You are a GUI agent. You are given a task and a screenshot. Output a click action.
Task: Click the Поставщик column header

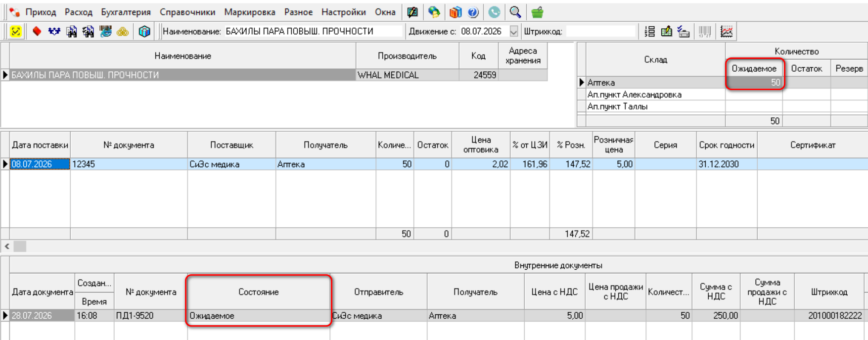click(x=231, y=145)
